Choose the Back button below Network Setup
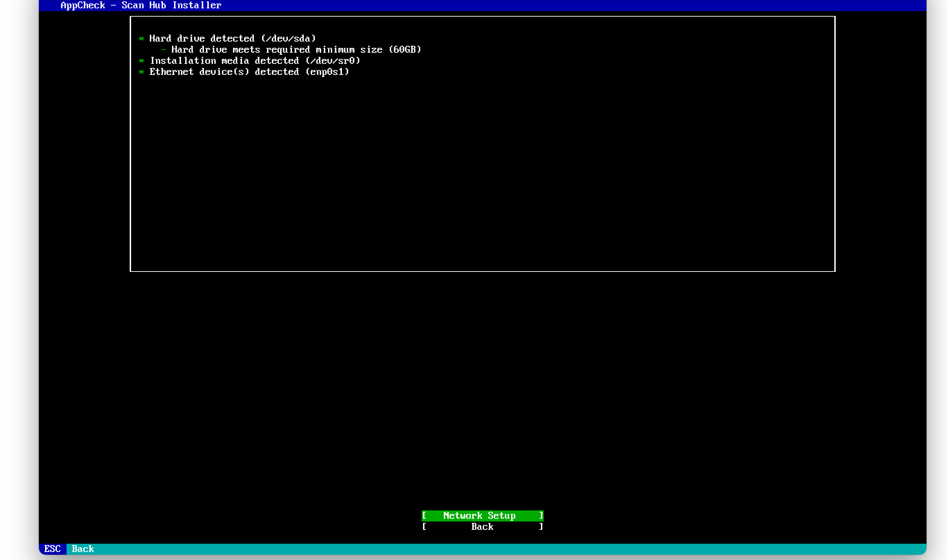The width and height of the screenshot is (947, 560). [482, 526]
